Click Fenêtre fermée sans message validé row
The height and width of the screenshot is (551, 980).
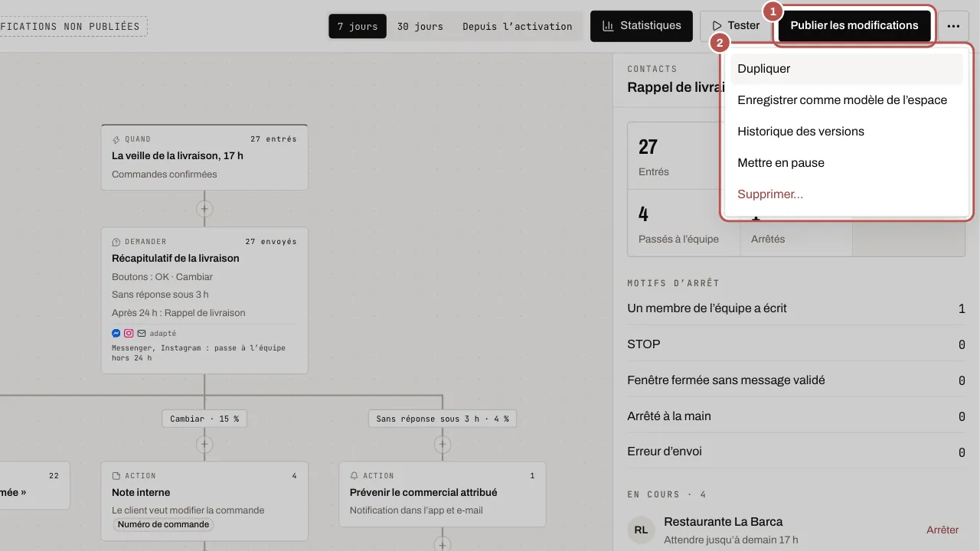point(796,380)
